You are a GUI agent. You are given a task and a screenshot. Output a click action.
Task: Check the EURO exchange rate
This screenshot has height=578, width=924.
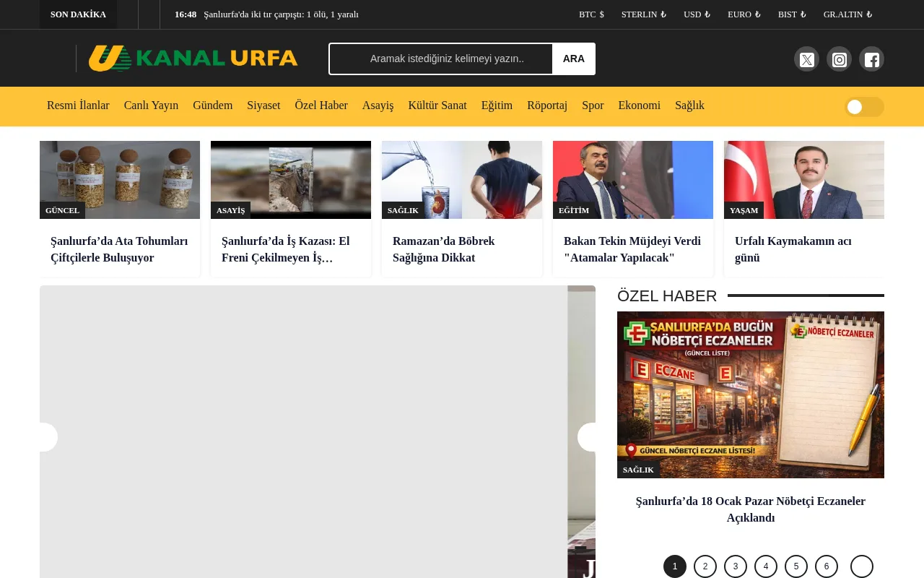744,14
